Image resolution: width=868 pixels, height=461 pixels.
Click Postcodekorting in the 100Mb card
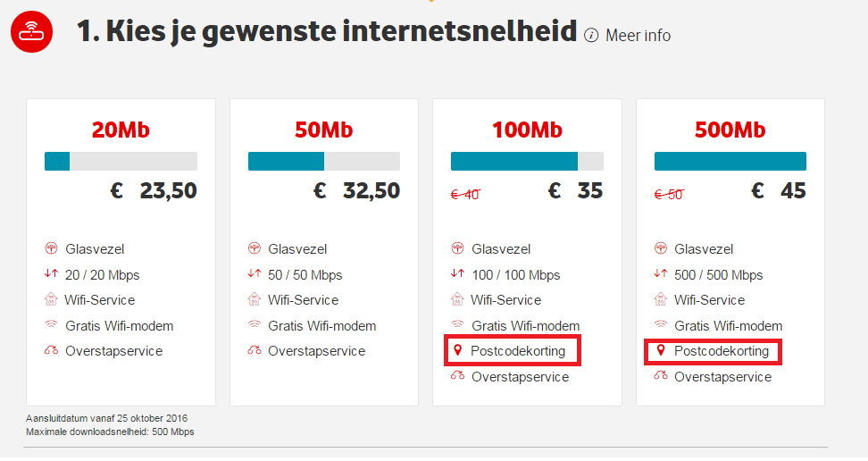tap(518, 351)
